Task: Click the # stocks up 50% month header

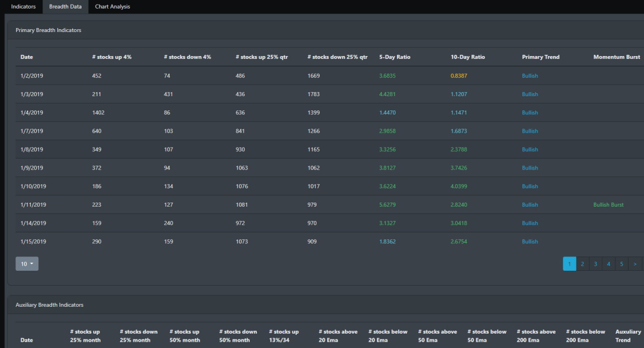Action: 185,336
